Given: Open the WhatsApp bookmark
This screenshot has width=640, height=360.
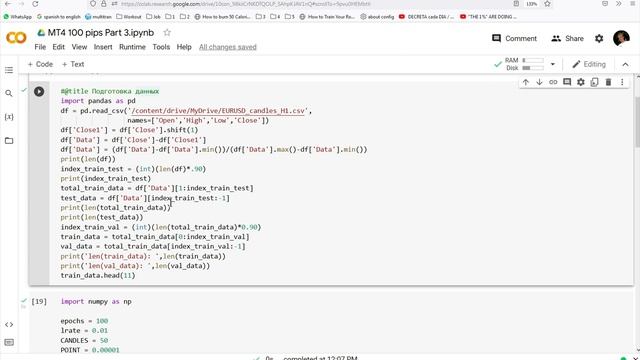Looking at the screenshot, I should point(18,17).
